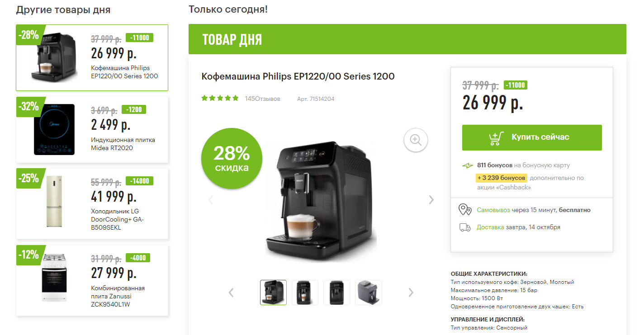Click the Купить сейчас button
Screen dimensions: 644x335
pos(532,137)
